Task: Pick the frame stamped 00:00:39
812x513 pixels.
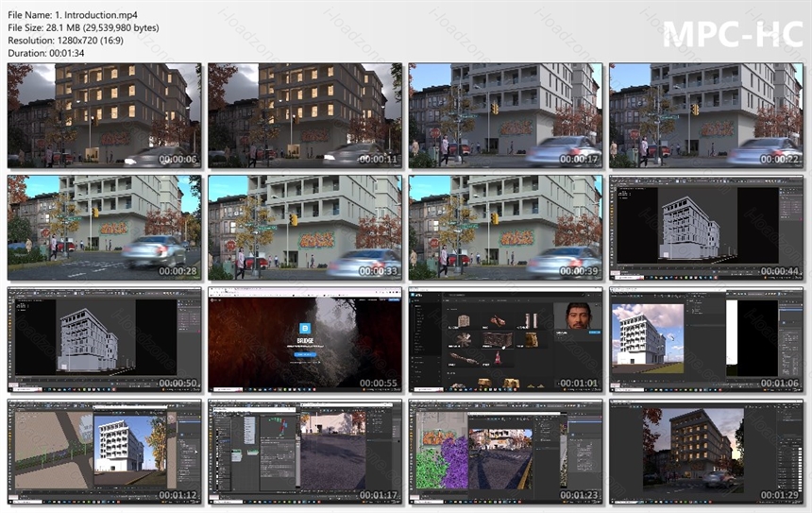Action: click(505, 228)
